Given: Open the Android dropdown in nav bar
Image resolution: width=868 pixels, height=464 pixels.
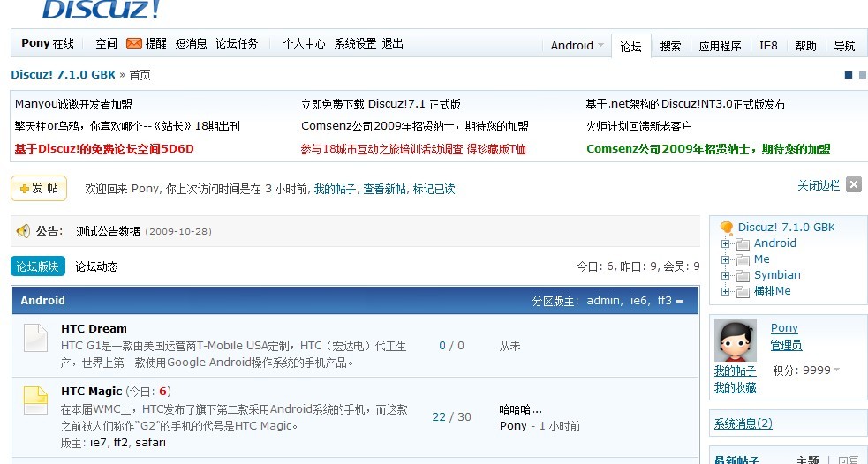Looking at the screenshot, I should 577,45.
